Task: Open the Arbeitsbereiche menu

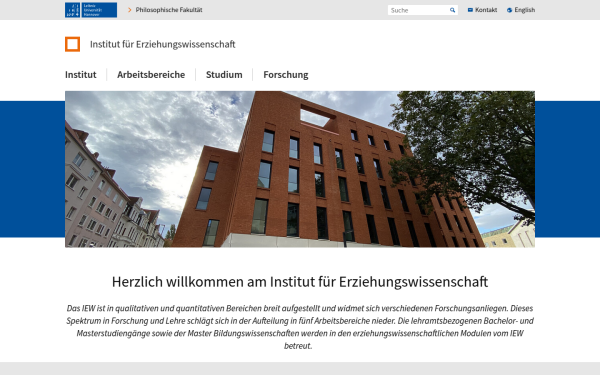Action: tap(151, 75)
